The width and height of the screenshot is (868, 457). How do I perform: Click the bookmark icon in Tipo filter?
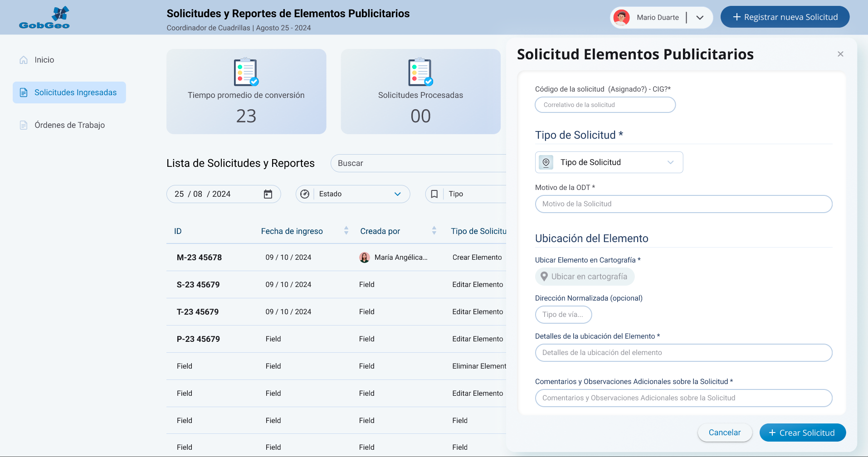coord(434,194)
